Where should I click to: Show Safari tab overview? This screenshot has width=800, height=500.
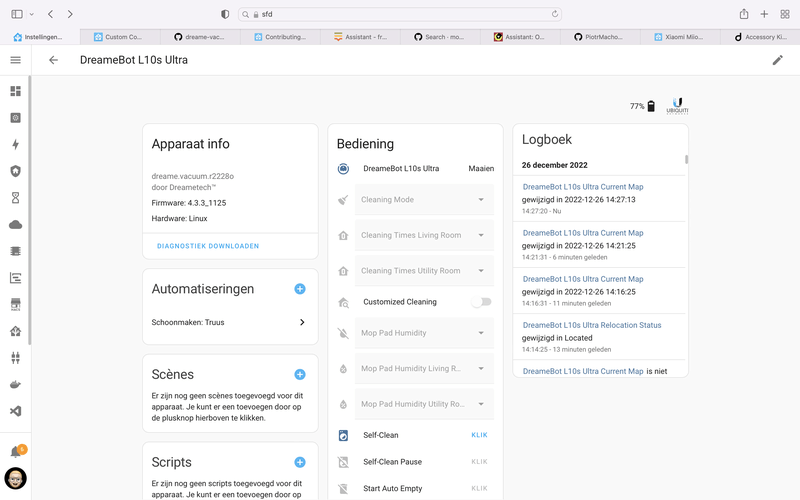click(785, 14)
